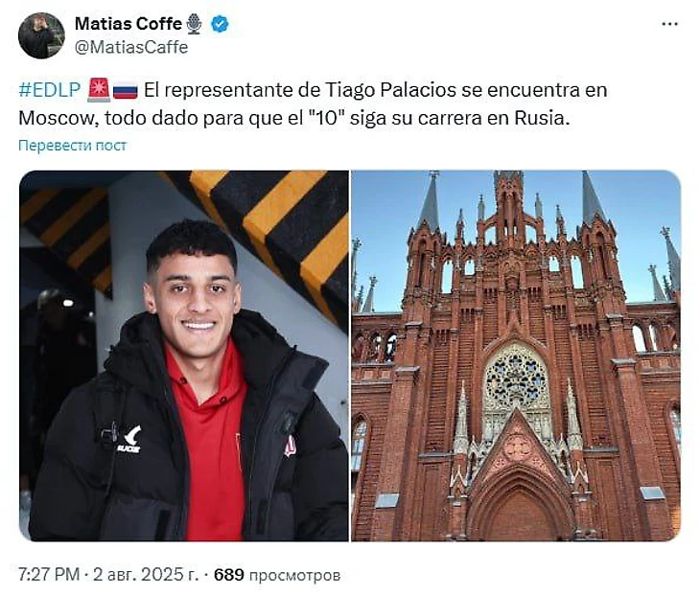Click the 7:27 PM timestamp
The width and height of the screenshot is (700, 596).
tap(49, 575)
